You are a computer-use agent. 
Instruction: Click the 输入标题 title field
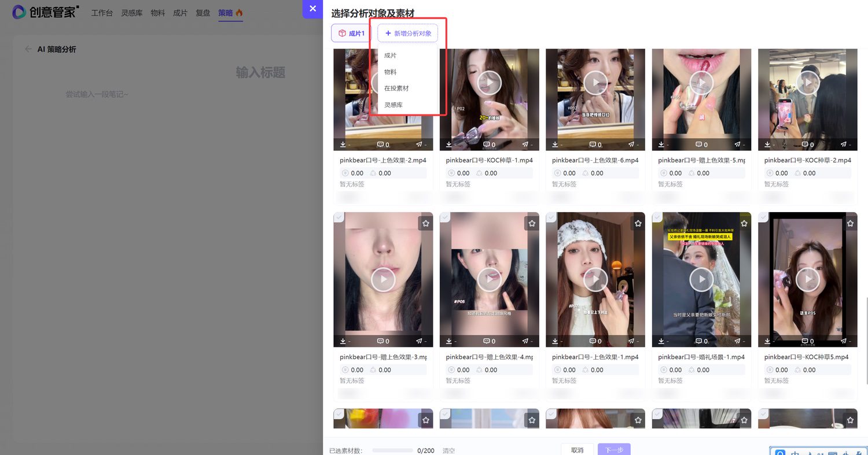[260, 72]
